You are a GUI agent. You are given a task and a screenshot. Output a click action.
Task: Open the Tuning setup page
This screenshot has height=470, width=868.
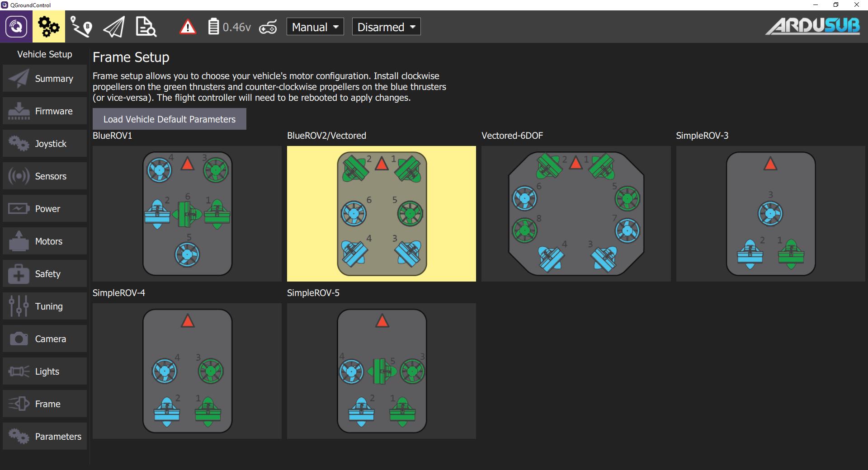[x=45, y=306]
